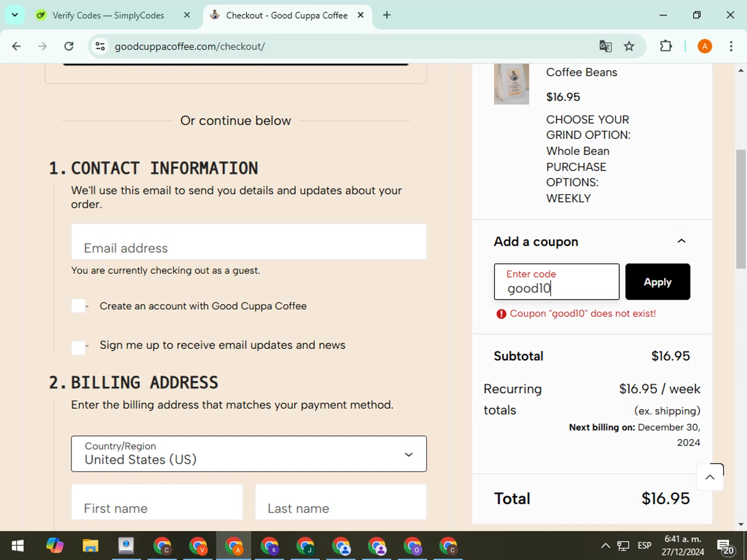The height and width of the screenshot is (560, 747).
Task: Close the Verify Codes tab
Action: click(187, 15)
